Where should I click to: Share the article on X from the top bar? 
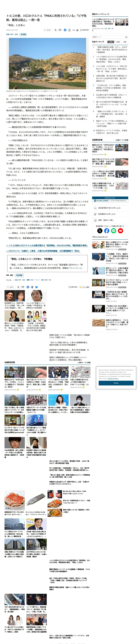click(55, 30)
